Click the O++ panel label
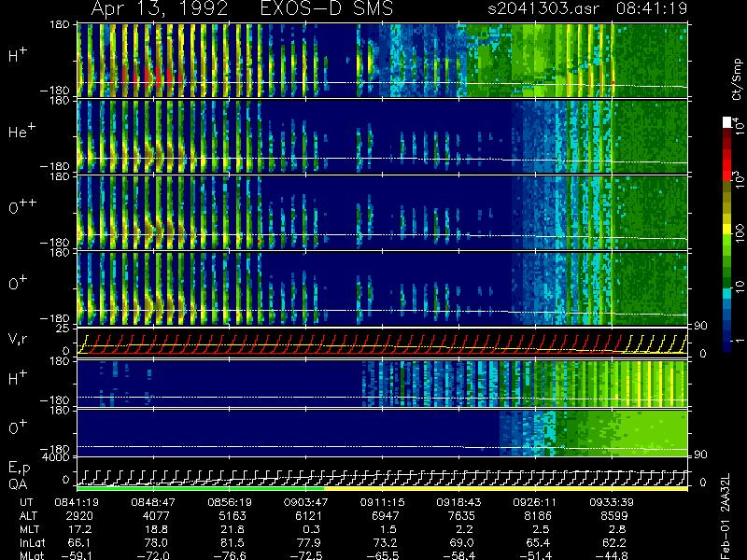The width and height of the screenshot is (747, 560). click(x=22, y=206)
